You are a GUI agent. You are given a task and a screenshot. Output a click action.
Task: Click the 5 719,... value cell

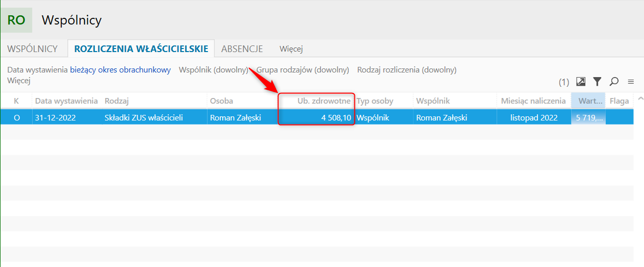(588, 117)
